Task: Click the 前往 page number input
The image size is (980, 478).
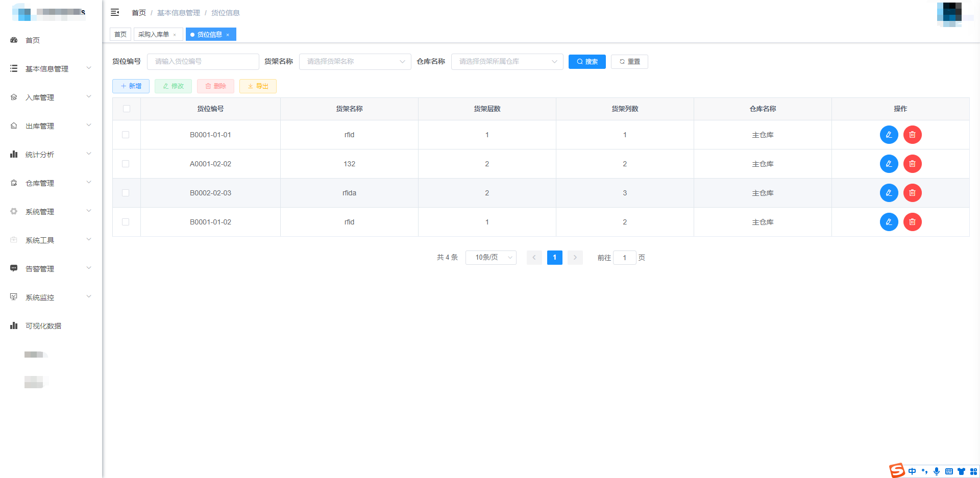Action: tap(624, 258)
